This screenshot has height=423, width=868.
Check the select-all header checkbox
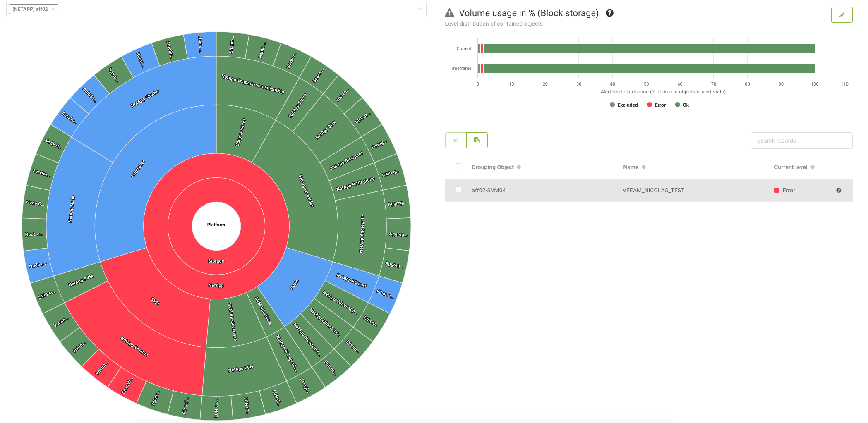tap(458, 166)
